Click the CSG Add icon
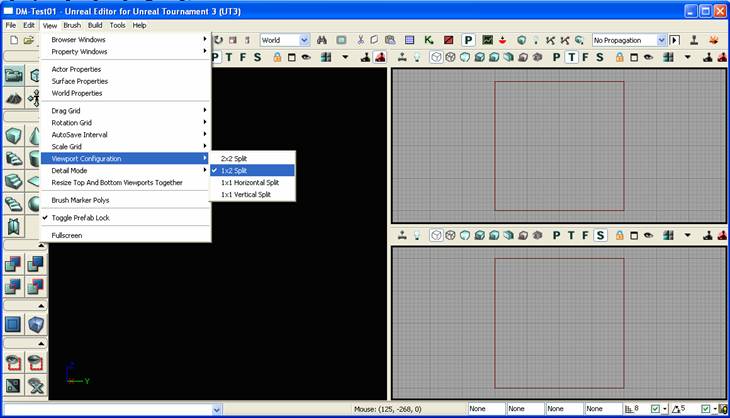This screenshot has height=418, width=730. 13,264
